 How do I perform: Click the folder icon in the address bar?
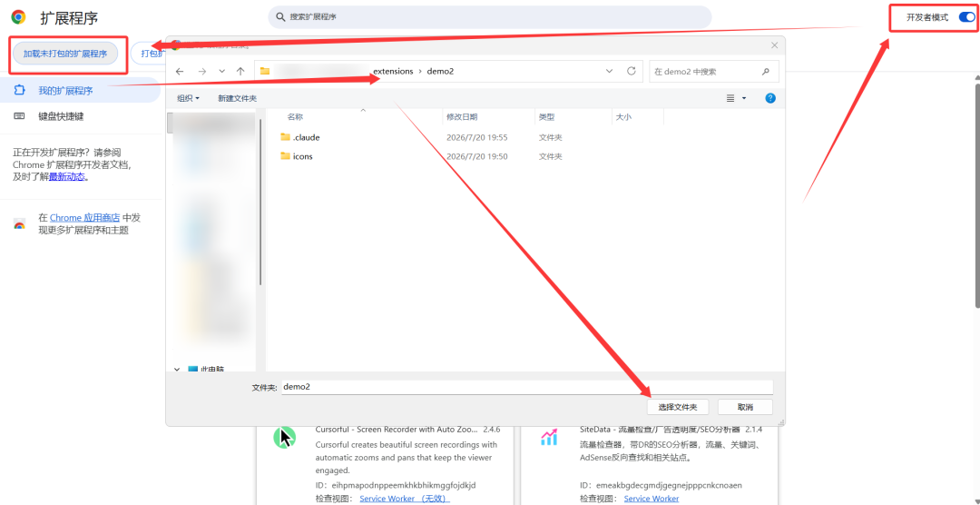[265, 72]
